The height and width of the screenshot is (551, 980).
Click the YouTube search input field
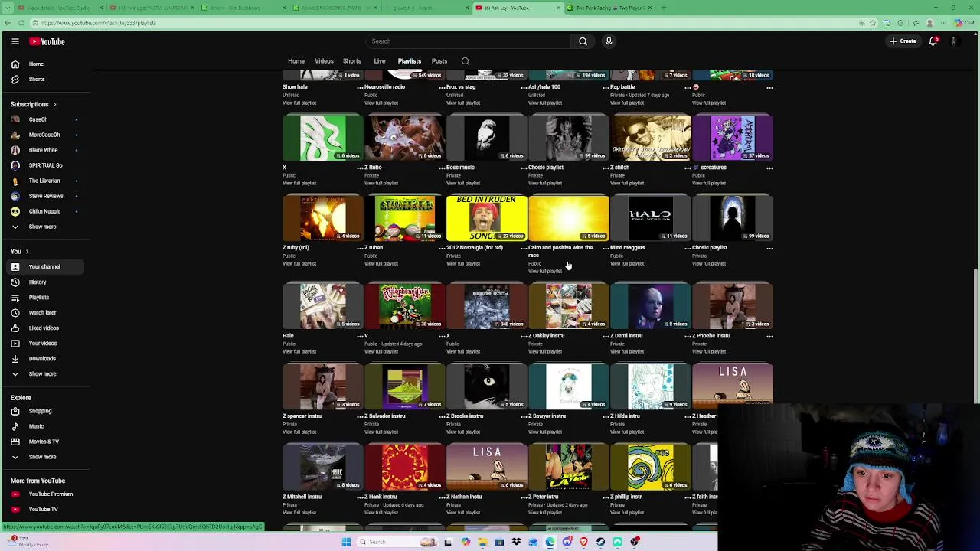pyautogui.click(x=469, y=41)
